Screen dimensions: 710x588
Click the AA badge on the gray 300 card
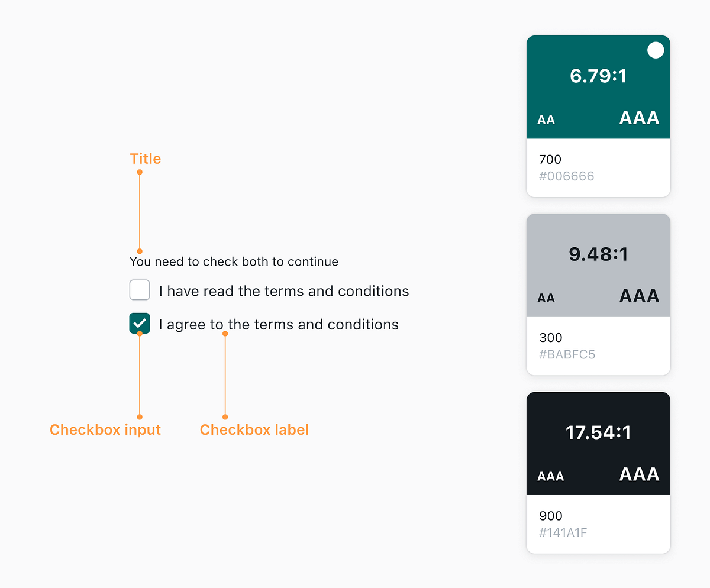(x=546, y=298)
